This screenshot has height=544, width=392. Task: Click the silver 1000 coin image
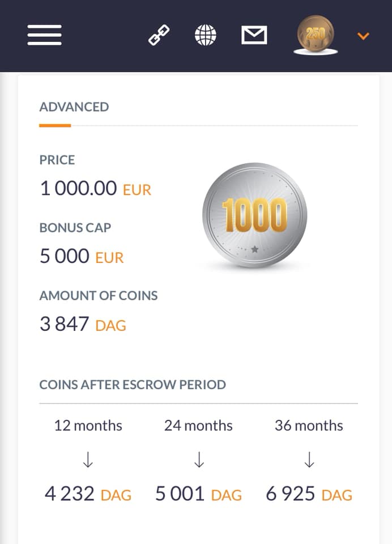coord(254,215)
